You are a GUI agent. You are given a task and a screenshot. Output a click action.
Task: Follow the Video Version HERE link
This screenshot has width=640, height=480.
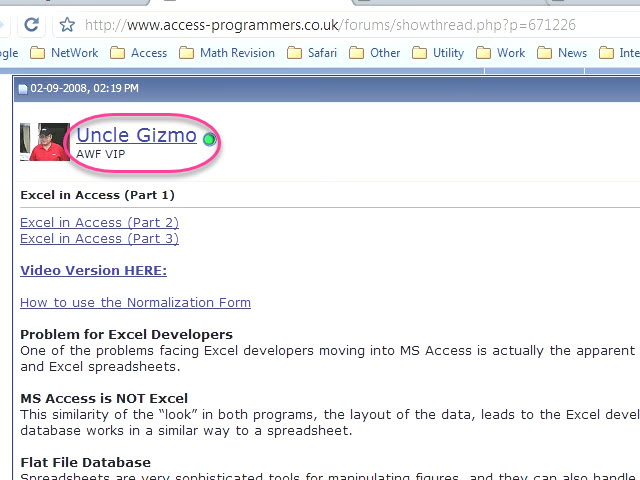click(x=93, y=271)
